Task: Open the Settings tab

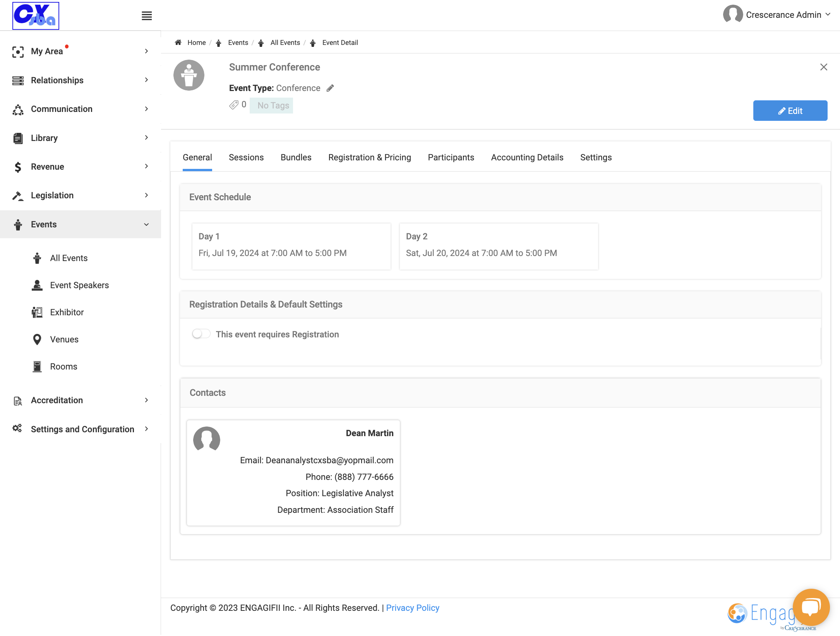Action: click(x=596, y=157)
